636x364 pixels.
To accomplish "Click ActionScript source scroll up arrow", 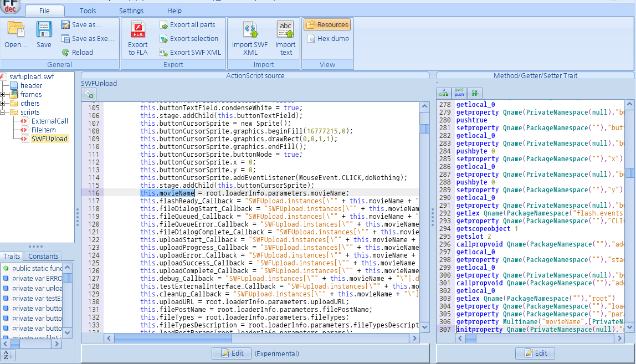I will pos(425,106).
